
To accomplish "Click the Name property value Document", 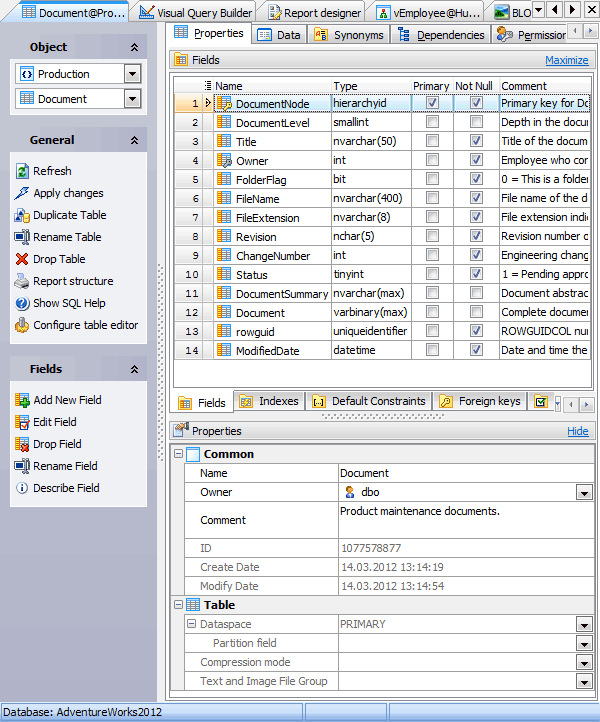I will tap(466, 473).
